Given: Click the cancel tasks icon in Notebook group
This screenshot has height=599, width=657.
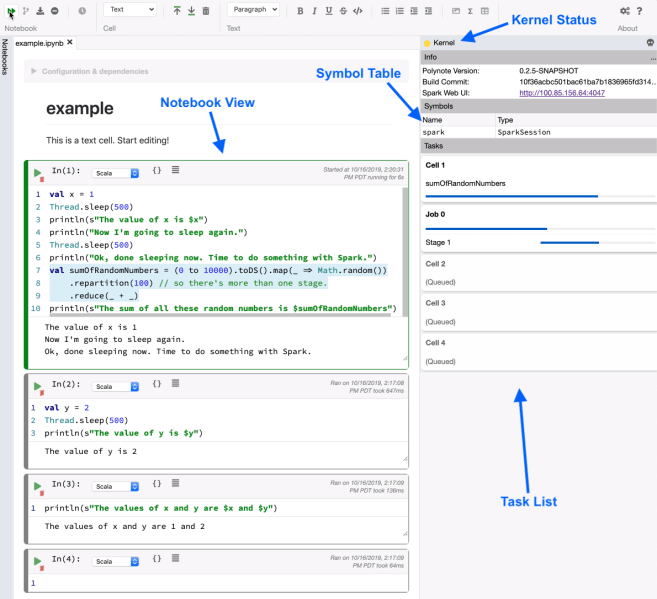Looking at the screenshot, I should [x=54, y=11].
